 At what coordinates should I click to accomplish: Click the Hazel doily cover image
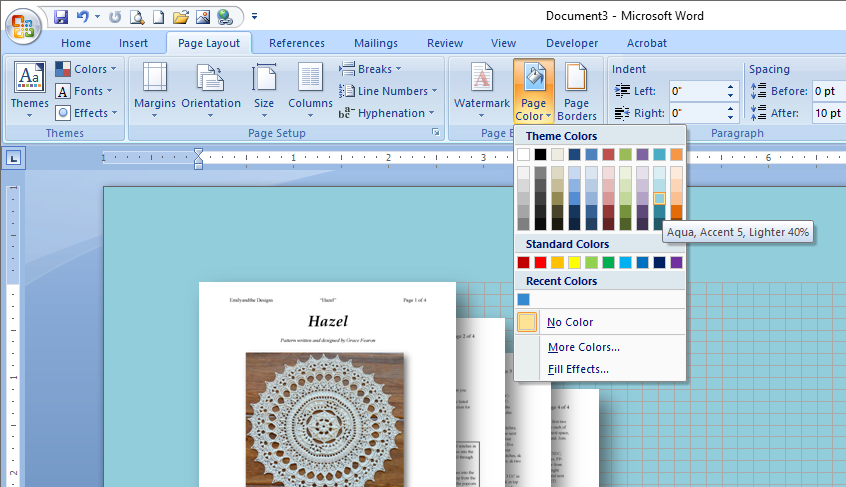tap(325, 420)
